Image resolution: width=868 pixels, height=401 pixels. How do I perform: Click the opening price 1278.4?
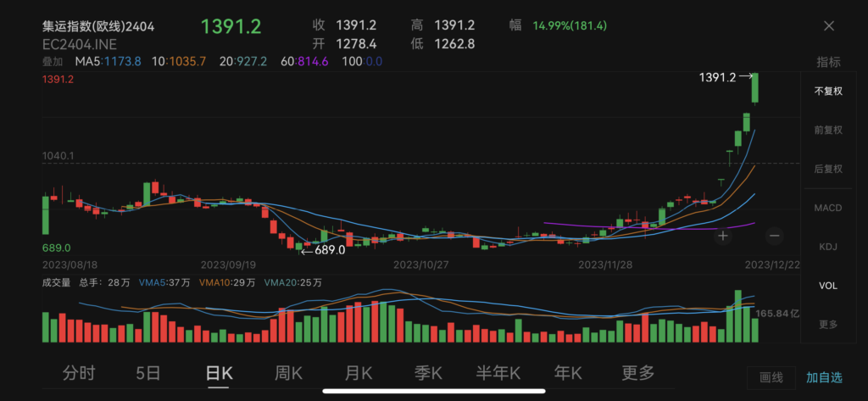[x=357, y=44]
